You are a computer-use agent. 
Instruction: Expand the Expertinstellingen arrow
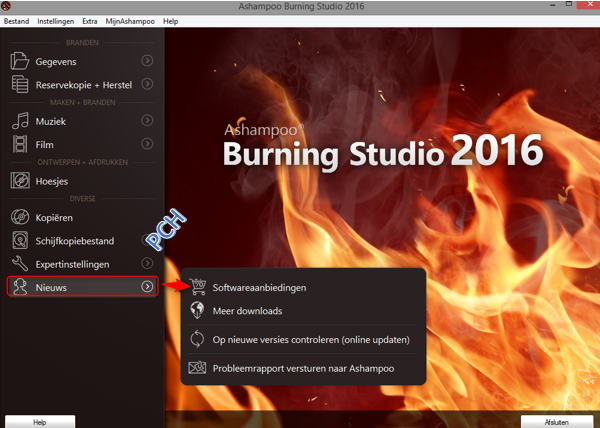[x=147, y=263]
